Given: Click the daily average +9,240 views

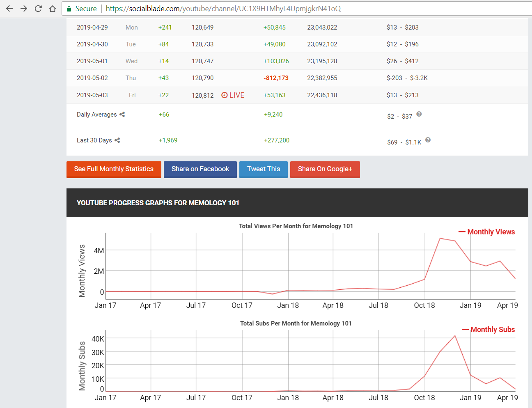Looking at the screenshot, I should coord(273,115).
